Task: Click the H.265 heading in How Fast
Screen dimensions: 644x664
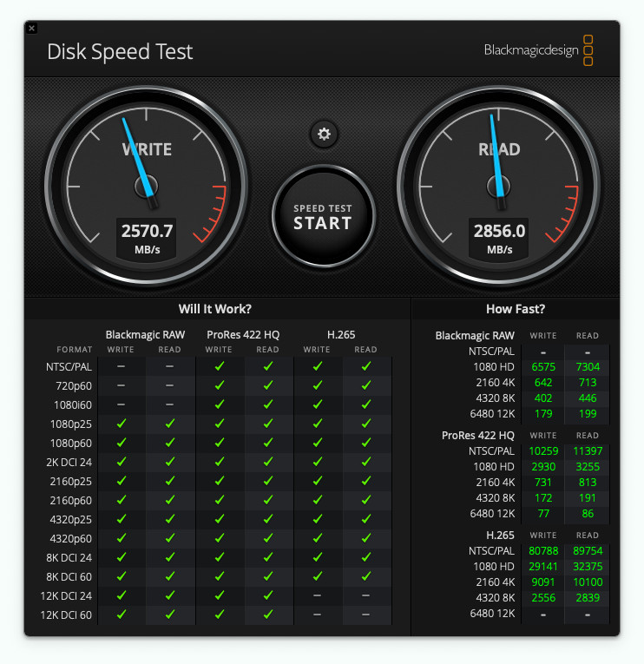Action: coord(500,536)
